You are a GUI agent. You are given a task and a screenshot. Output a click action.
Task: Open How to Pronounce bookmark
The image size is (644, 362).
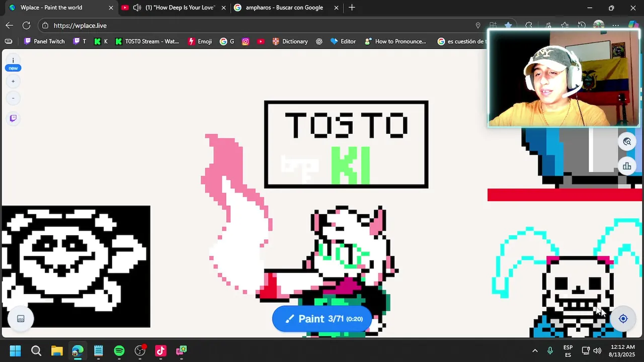(395, 41)
